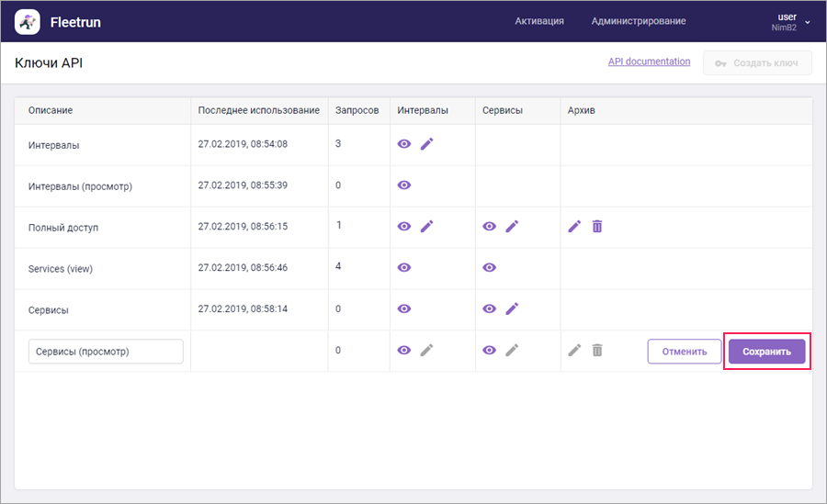The height and width of the screenshot is (504, 827).
Task: Edit services access for Полный доступ
Action: click(512, 226)
